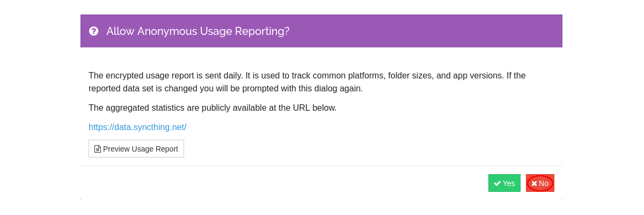This screenshot has height=215, width=644.
Task: Decline usage reporting with the No button
Action: tap(540, 183)
